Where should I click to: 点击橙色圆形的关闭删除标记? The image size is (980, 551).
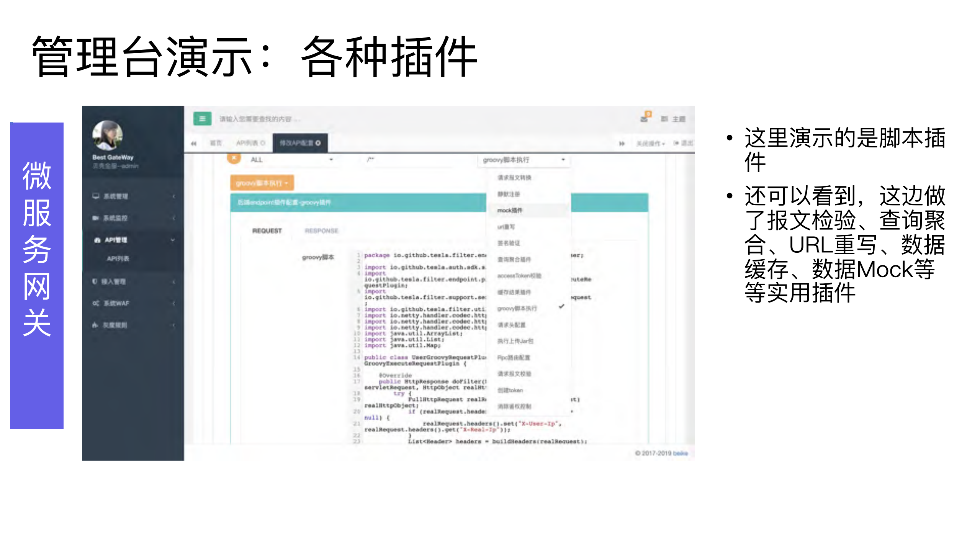pyautogui.click(x=233, y=158)
